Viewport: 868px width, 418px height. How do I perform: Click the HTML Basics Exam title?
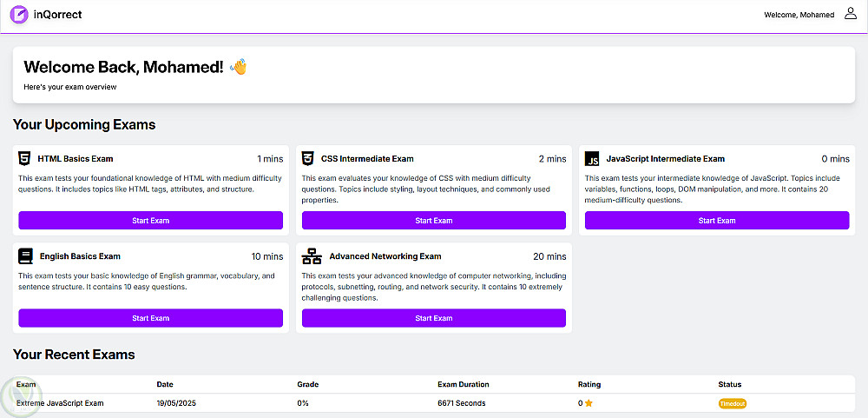tap(76, 158)
